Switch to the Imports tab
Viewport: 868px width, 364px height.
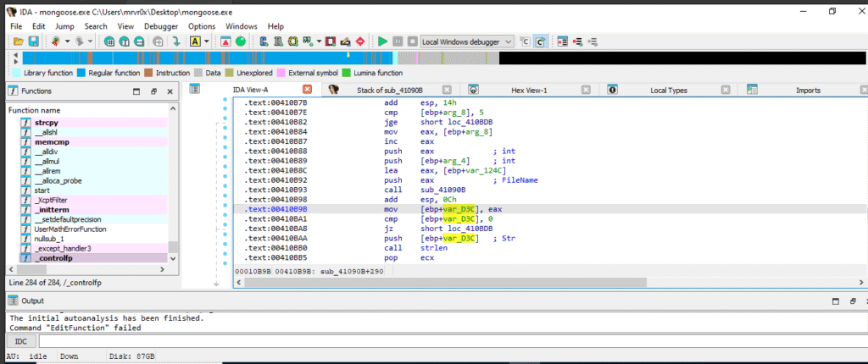(x=808, y=91)
